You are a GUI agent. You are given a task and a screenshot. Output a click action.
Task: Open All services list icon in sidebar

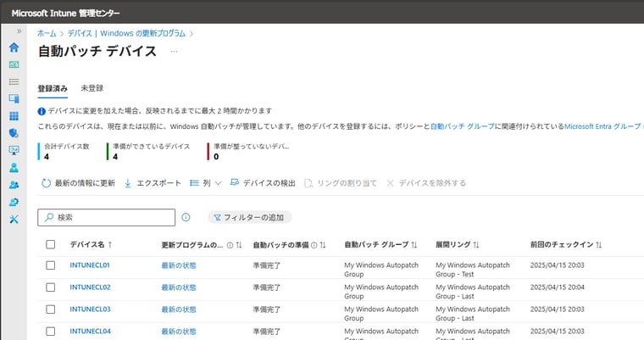tap(14, 81)
